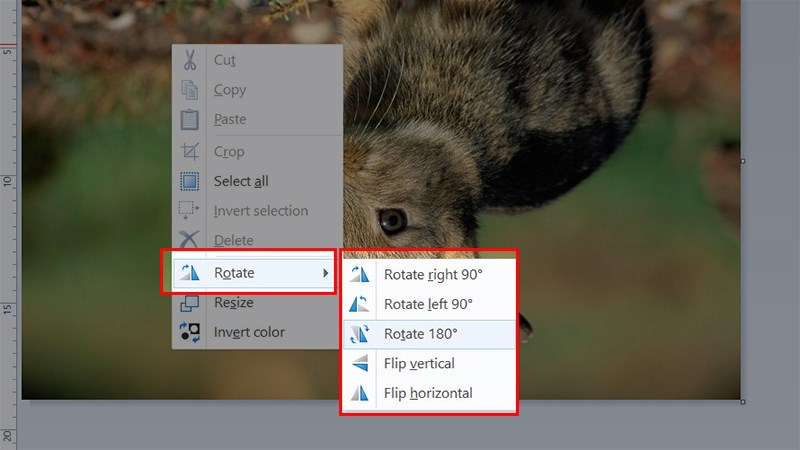Screen dimensions: 800x450
Task: Click the rabbit's eye on the canvas
Action: pyautogui.click(x=392, y=220)
